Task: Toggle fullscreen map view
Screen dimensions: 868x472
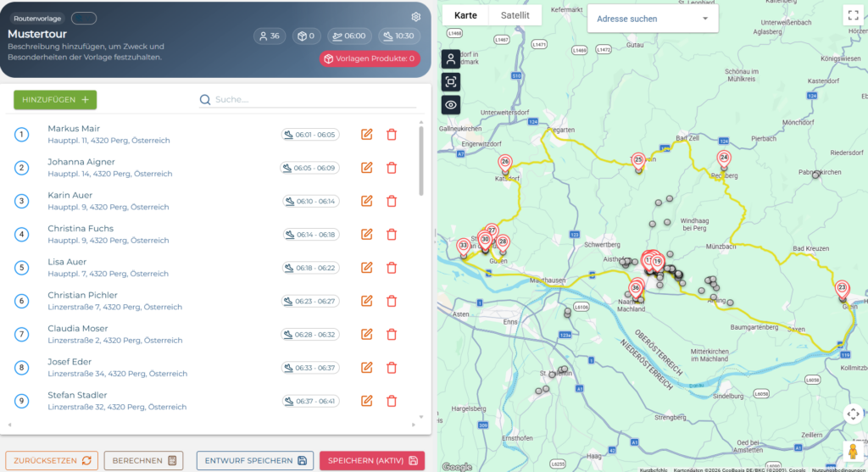Action: (x=853, y=15)
